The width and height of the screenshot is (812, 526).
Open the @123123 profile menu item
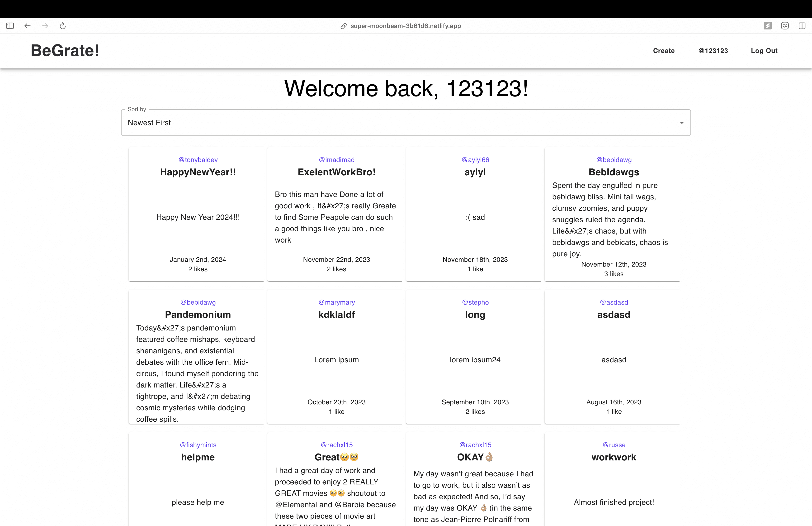click(x=713, y=51)
